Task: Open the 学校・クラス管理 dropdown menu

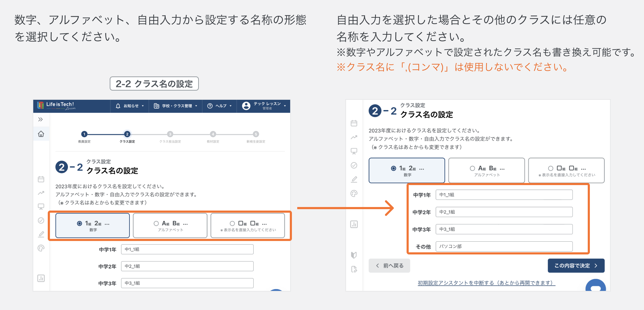Action: [x=176, y=106]
